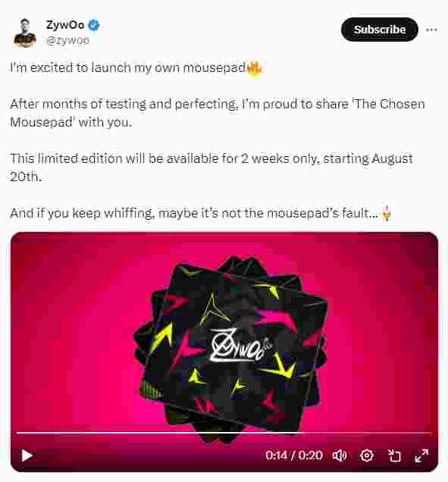Open the ZywOo display name link
The width and height of the screenshot is (448, 482).
(65, 24)
